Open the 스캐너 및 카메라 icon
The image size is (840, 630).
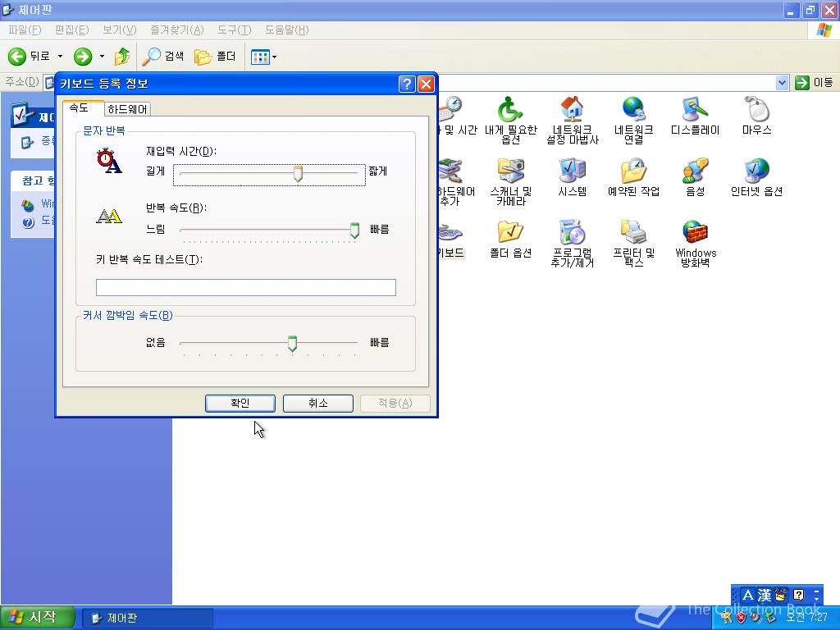(510, 182)
